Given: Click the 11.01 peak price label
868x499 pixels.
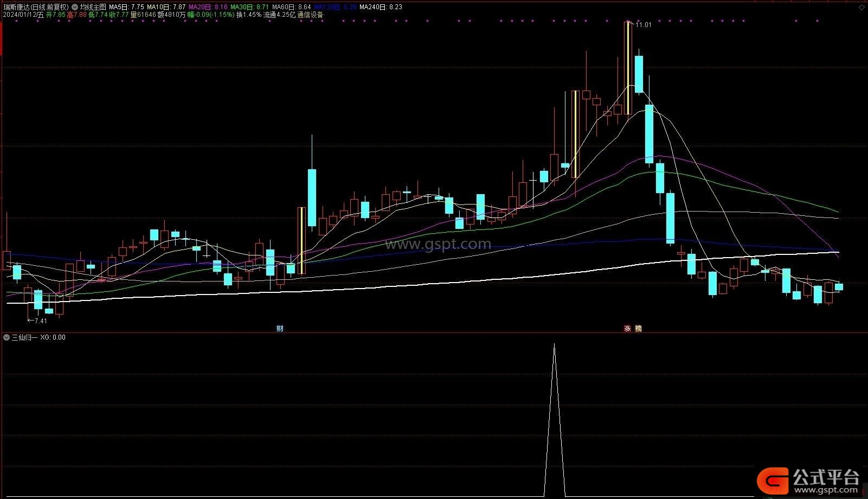Looking at the screenshot, I should coord(644,25).
